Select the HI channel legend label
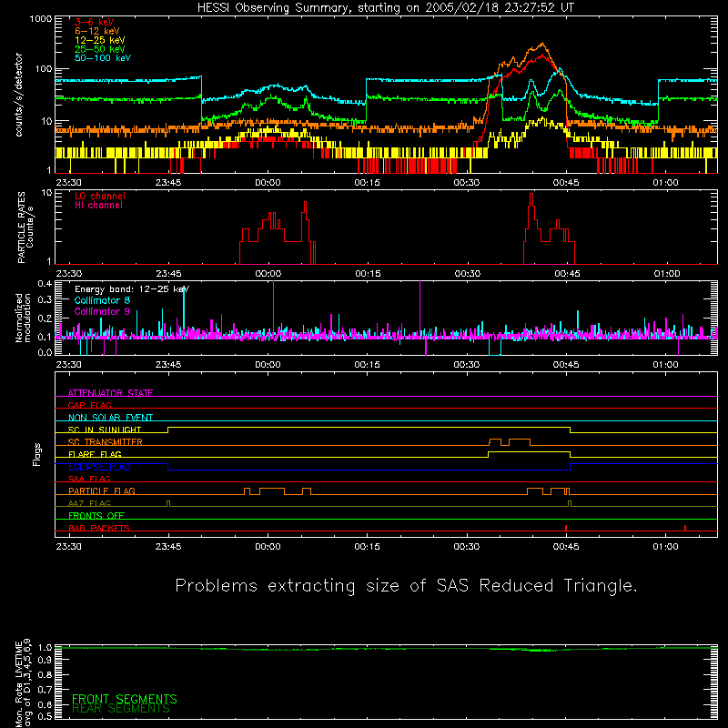This screenshot has height=728, width=728. click(98, 206)
